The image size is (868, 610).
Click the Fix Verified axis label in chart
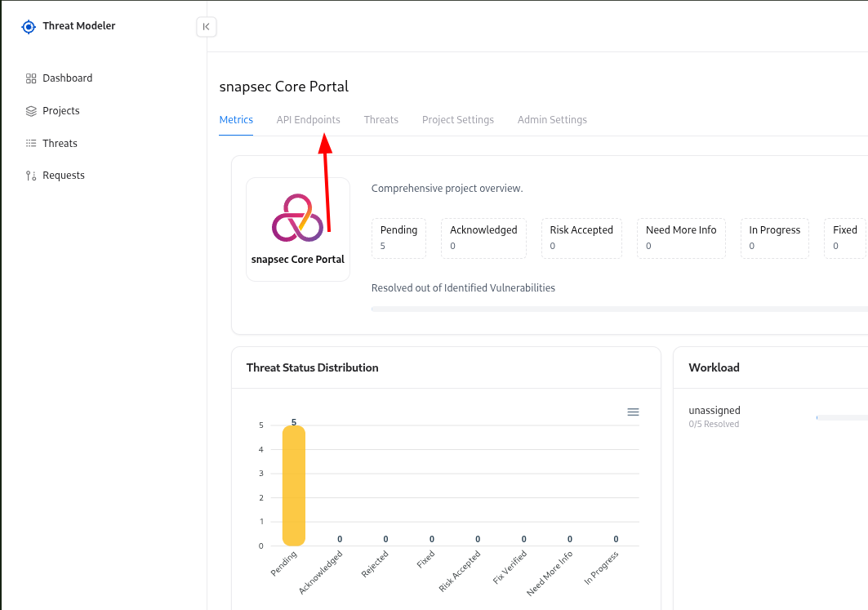(x=510, y=568)
